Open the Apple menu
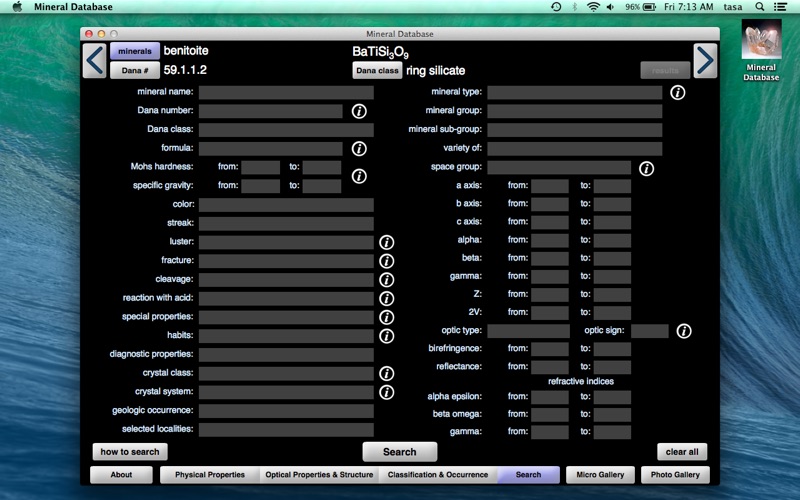The width and height of the screenshot is (800, 500). coord(17,7)
